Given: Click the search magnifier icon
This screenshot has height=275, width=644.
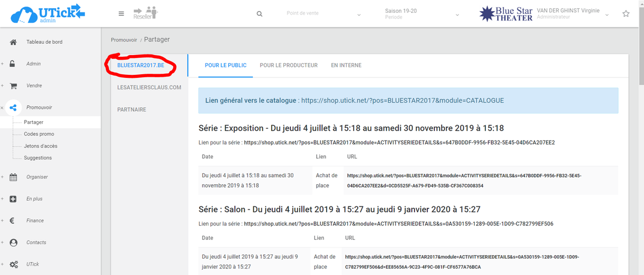Looking at the screenshot, I should (x=260, y=14).
